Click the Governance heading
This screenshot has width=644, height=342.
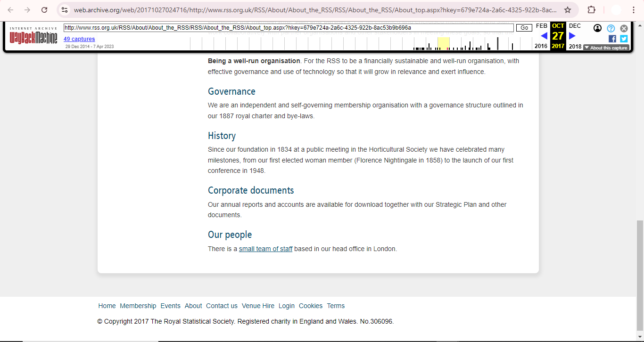(x=231, y=91)
